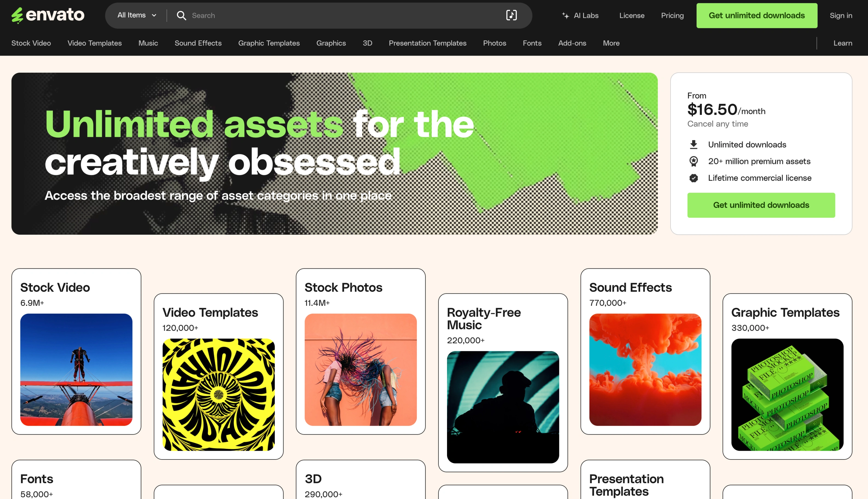Click the magnifier search icon
Viewport: 868px width, 499px height.
181,15
